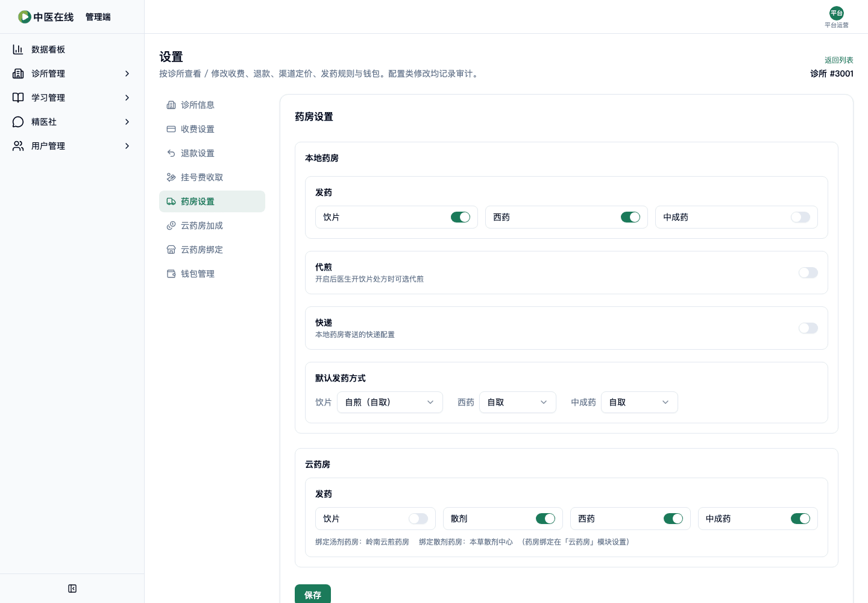Expand 诊所管理 with its chevron
Viewport: 868px width, 603px height.
pyautogui.click(x=127, y=74)
